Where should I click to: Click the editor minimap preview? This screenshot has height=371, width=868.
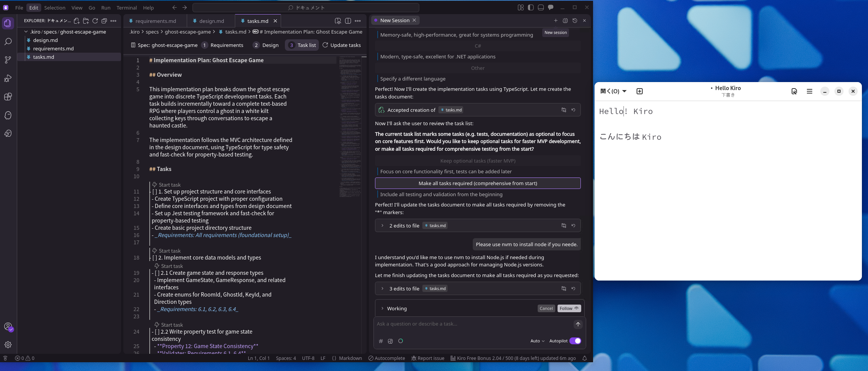(x=350, y=126)
